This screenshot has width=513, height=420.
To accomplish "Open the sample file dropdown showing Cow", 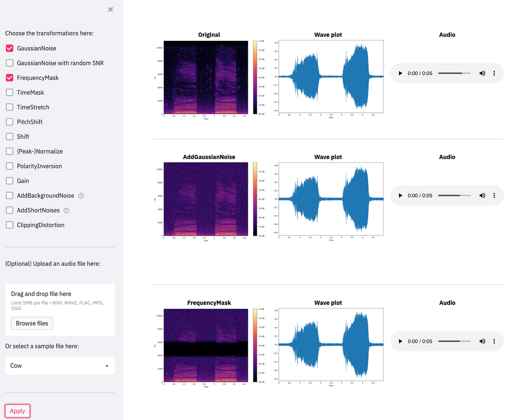I will (60, 366).
